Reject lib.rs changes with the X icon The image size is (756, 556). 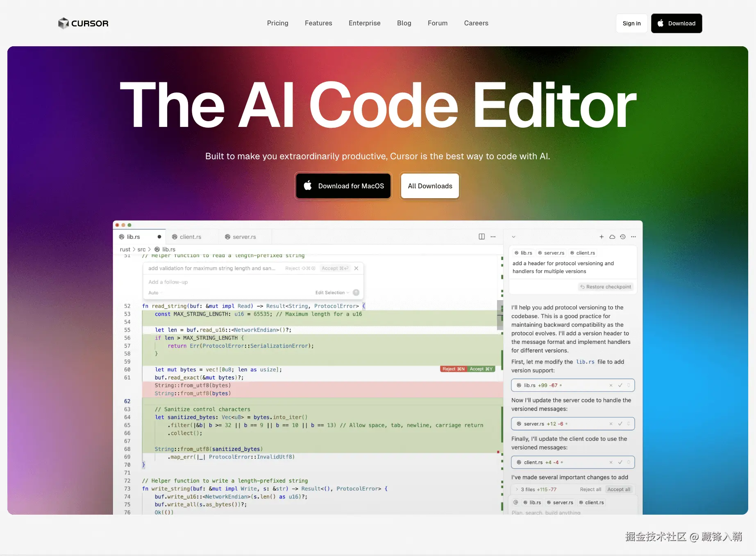pos(611,385)
